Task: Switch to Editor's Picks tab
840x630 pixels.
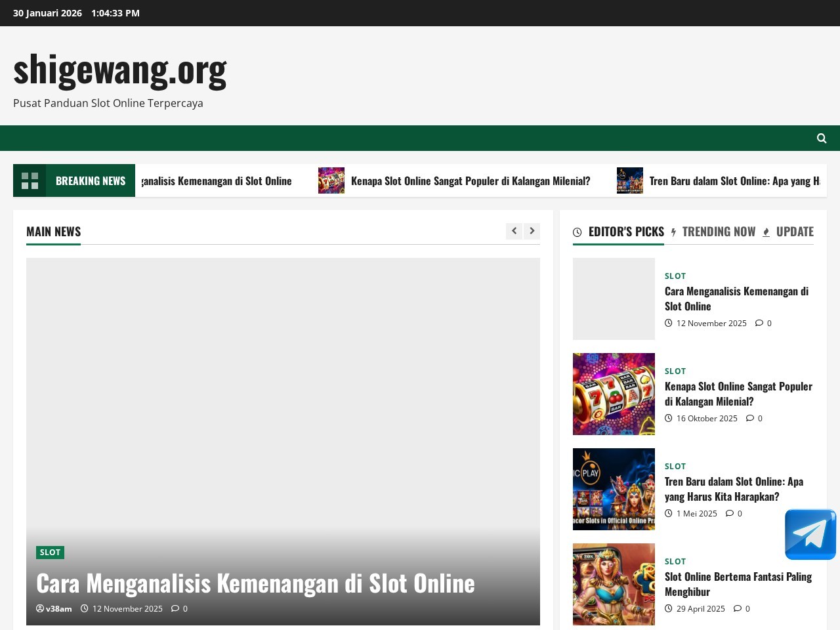Action: tap(618, 232)
